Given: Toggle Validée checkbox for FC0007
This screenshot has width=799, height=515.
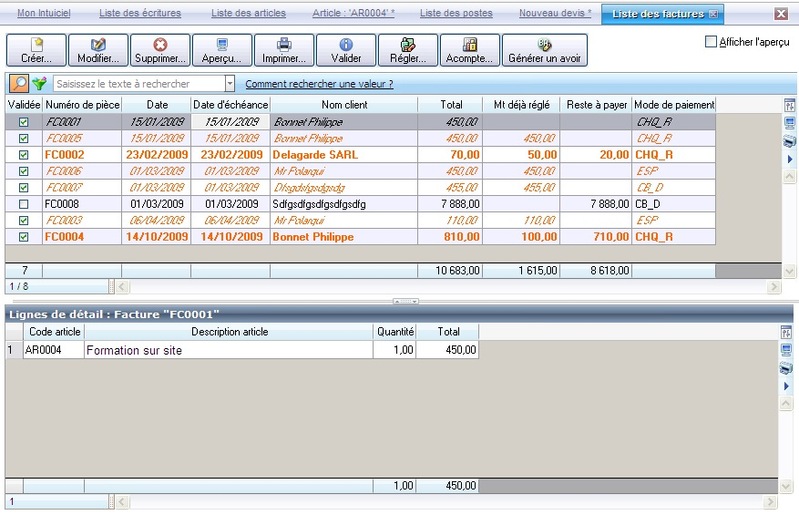Looking at the screenshot, I should pos(23,187).
